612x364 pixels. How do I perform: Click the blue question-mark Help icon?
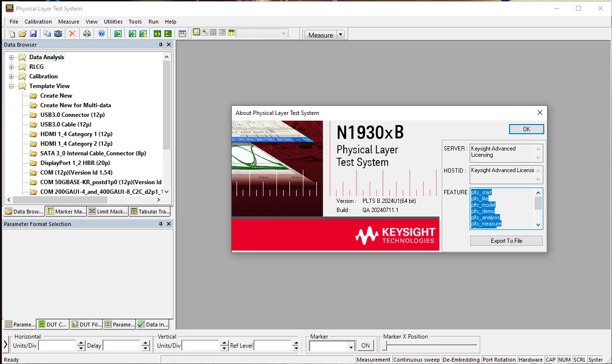click(x=101, y=34)
